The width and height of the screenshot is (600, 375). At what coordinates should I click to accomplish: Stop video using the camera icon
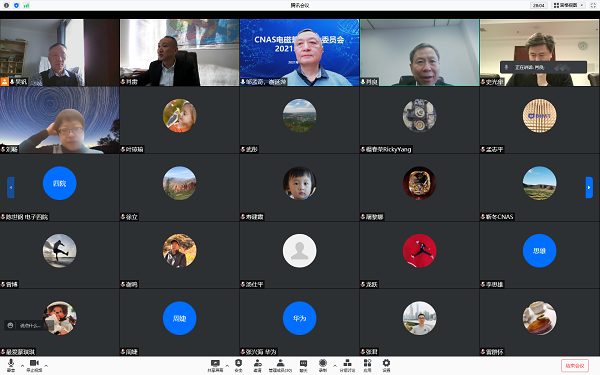[34, 365]
